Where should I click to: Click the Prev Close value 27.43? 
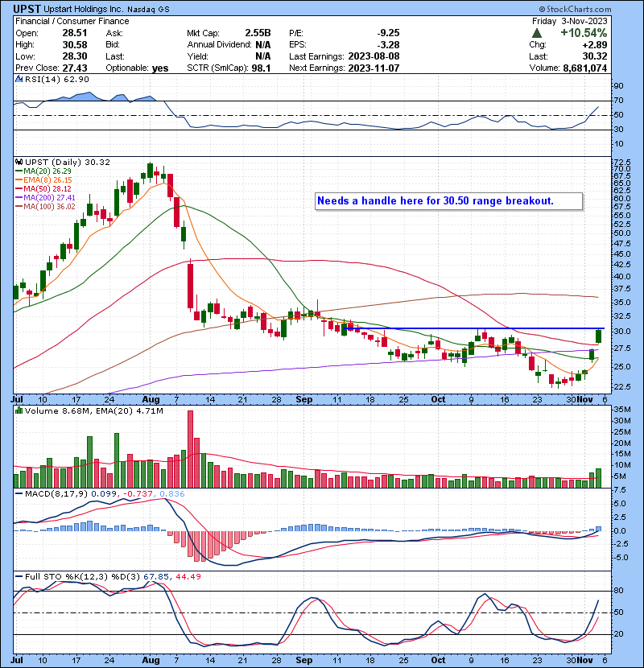tap(75, 68)
